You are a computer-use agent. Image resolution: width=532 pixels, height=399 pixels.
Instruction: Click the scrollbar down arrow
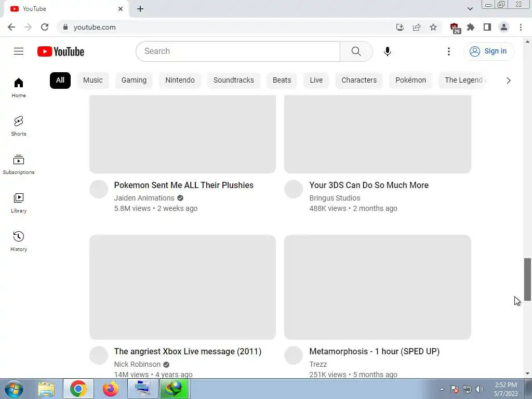527,374
